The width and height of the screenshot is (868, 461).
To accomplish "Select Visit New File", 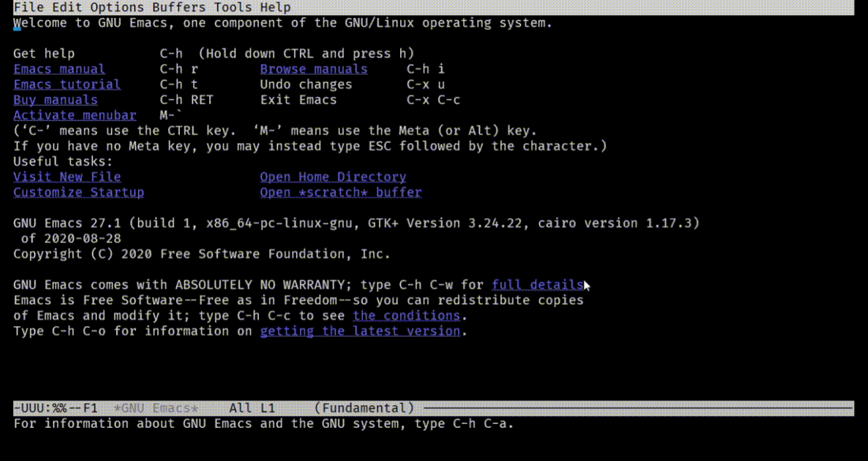I will point(66,176).
